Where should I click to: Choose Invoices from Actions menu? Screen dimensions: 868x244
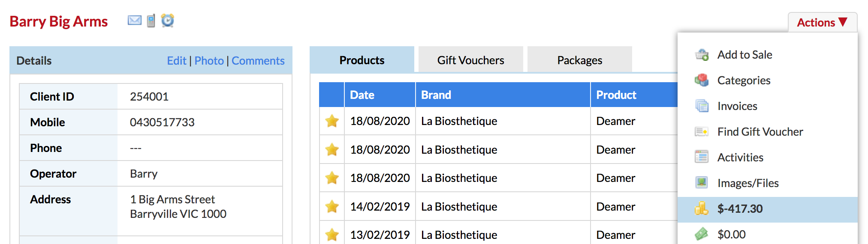tap(768, 106)
